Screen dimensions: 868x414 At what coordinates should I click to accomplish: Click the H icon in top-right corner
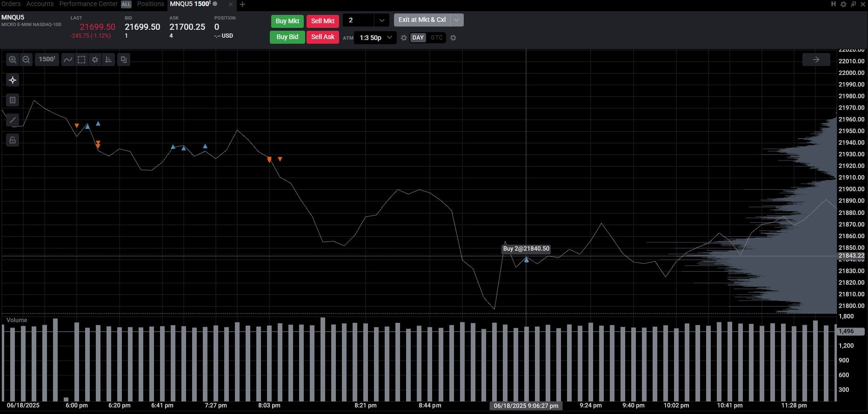[834, 4]
